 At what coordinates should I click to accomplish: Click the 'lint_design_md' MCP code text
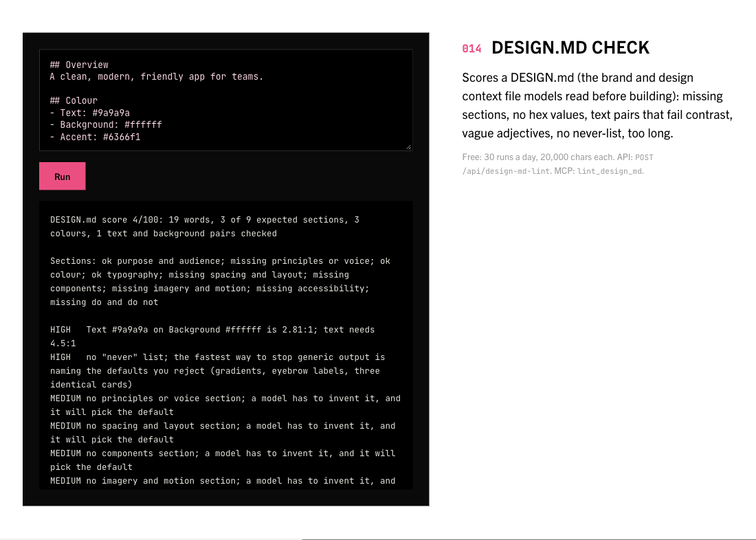coord(610,171)
